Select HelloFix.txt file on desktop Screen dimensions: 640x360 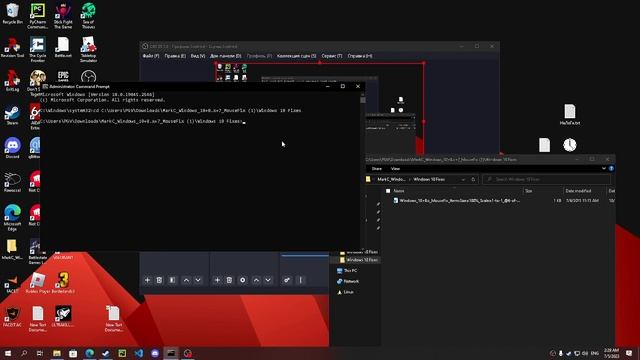[x=570, y=114]
